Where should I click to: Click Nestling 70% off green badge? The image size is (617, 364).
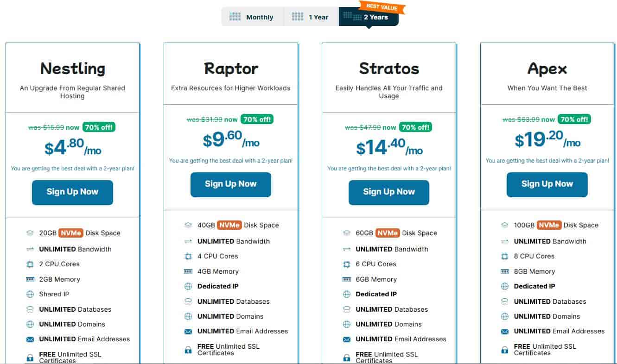99,127
